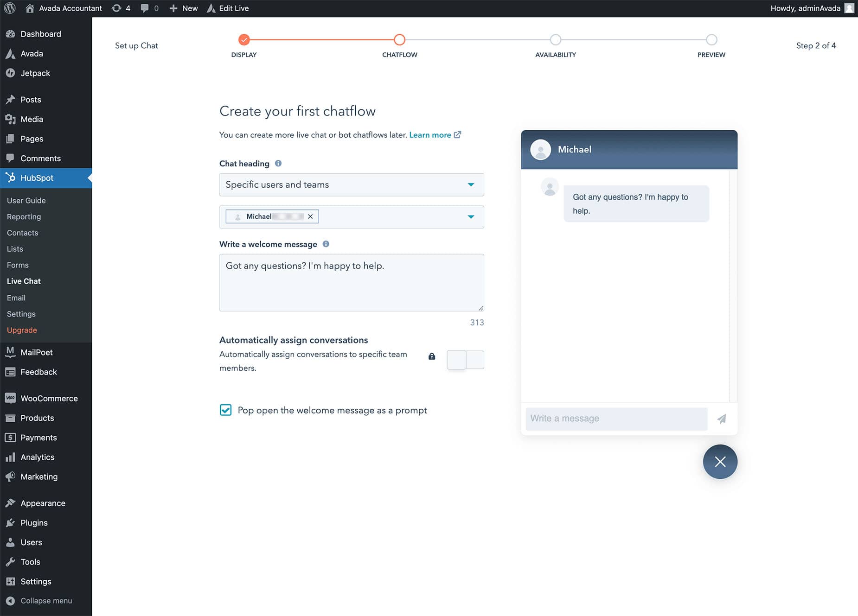Click the Tools wrench icon
Viewport: 858px width, 616px height.
[10, 562]
